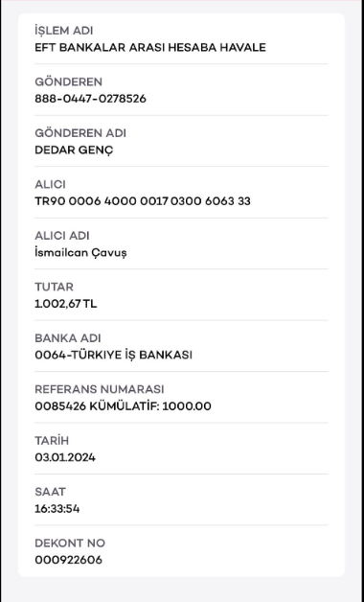Select the sender name DEDAR GENÇ

click(74, 150)
